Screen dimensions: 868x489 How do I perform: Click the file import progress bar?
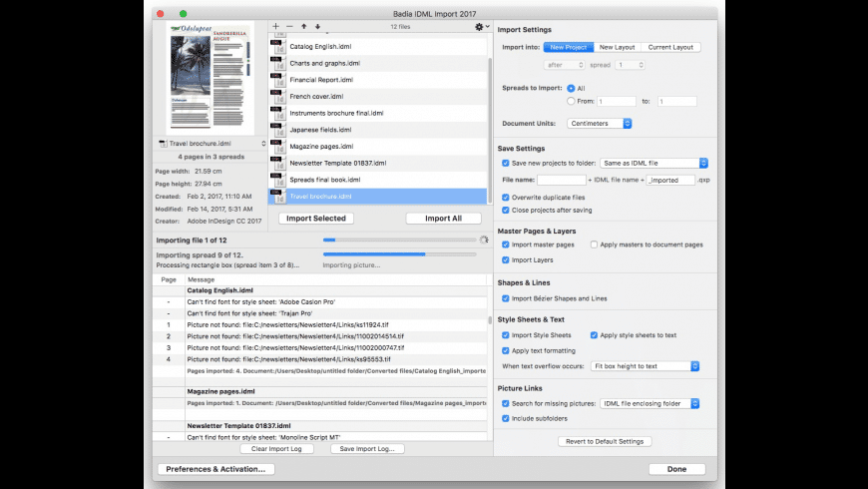400,240
